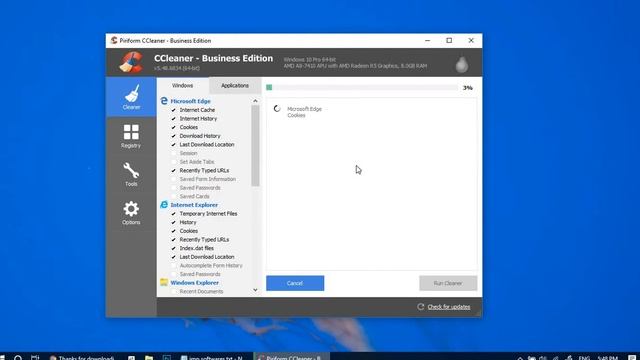
Task: Click the Microsoft Edge Cookies status text
Action: (x=304, y=112)
